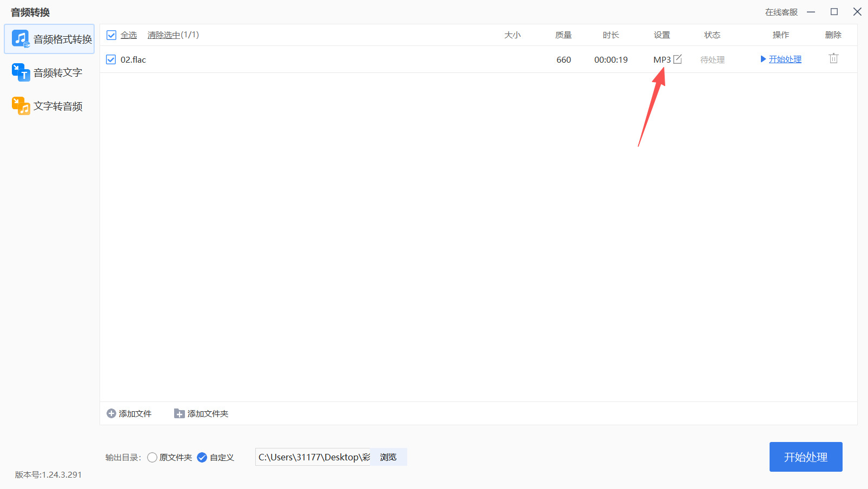Click the version number 1.24.3.291 text
Image resolution: width=868 pixels, height=489 pixels.
62,474
